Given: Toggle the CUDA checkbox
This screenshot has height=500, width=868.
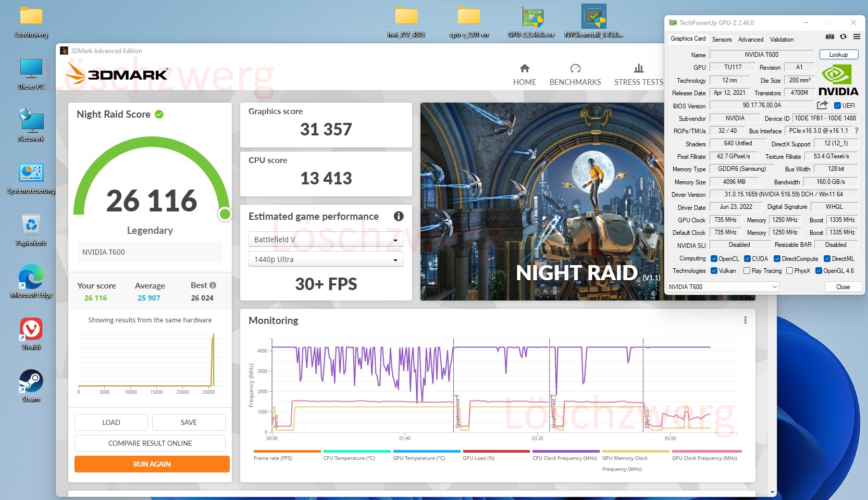Looking at the screenshot, I should (747, 259).
